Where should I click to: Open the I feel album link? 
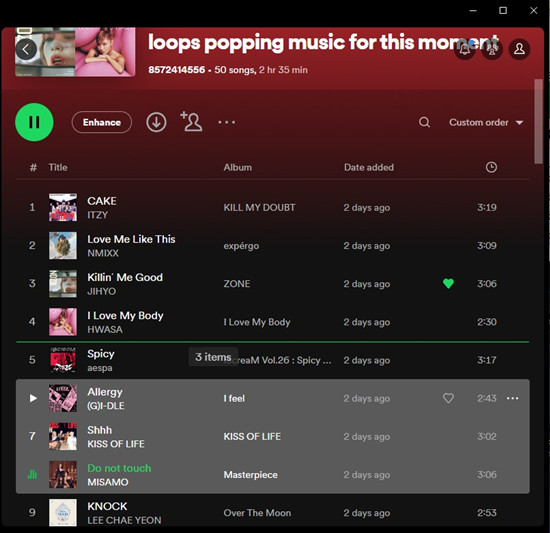pyautogui.click(x=234, y=398)
